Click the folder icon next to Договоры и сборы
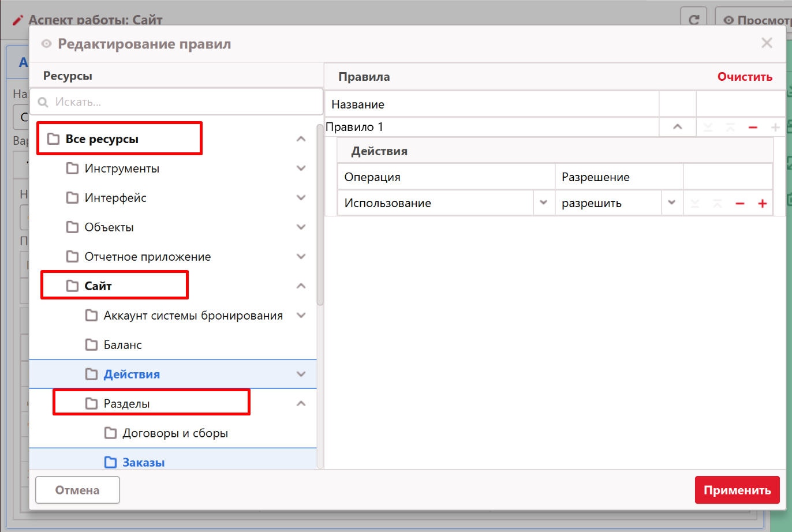792x532 pixels. 110,433
